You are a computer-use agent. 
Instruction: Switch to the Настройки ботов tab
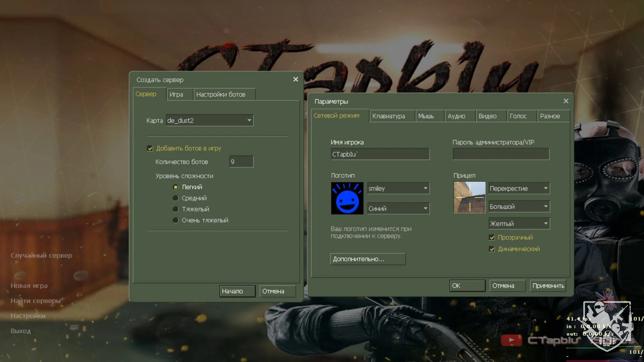click(x=221, y=95)
